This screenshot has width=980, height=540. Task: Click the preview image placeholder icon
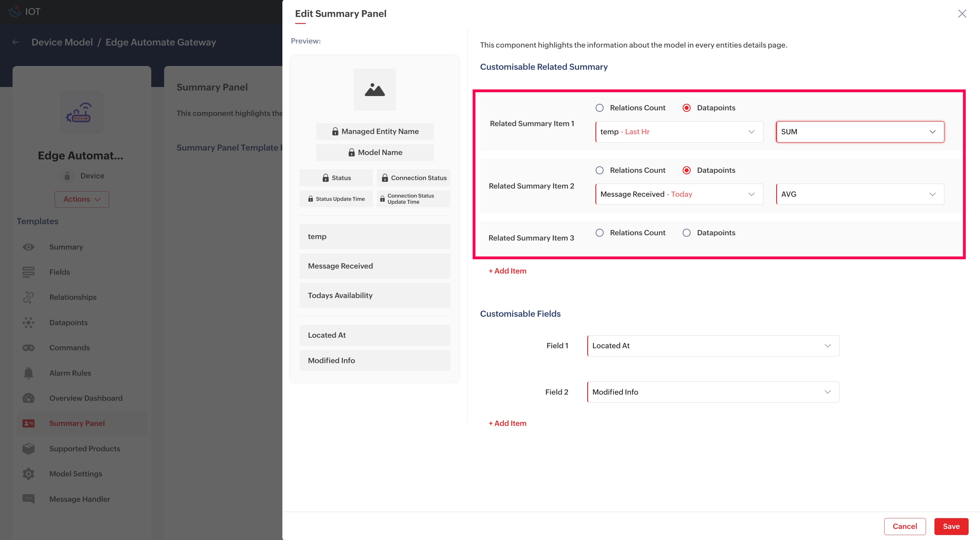pos(374,90)
